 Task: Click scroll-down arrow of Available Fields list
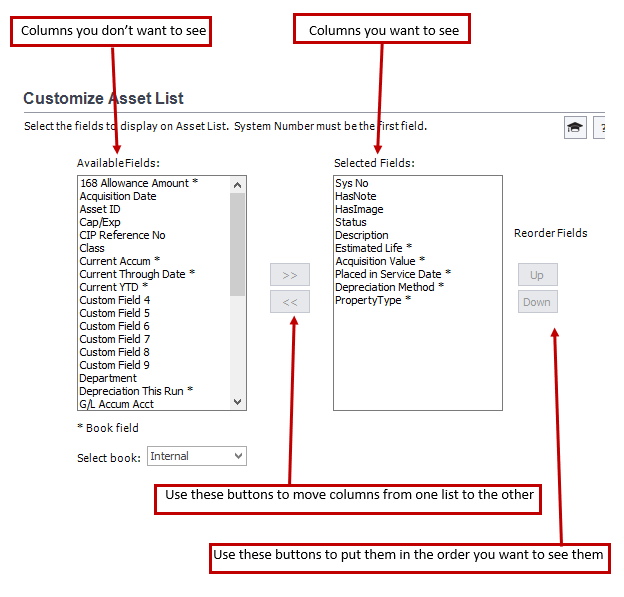238,402
